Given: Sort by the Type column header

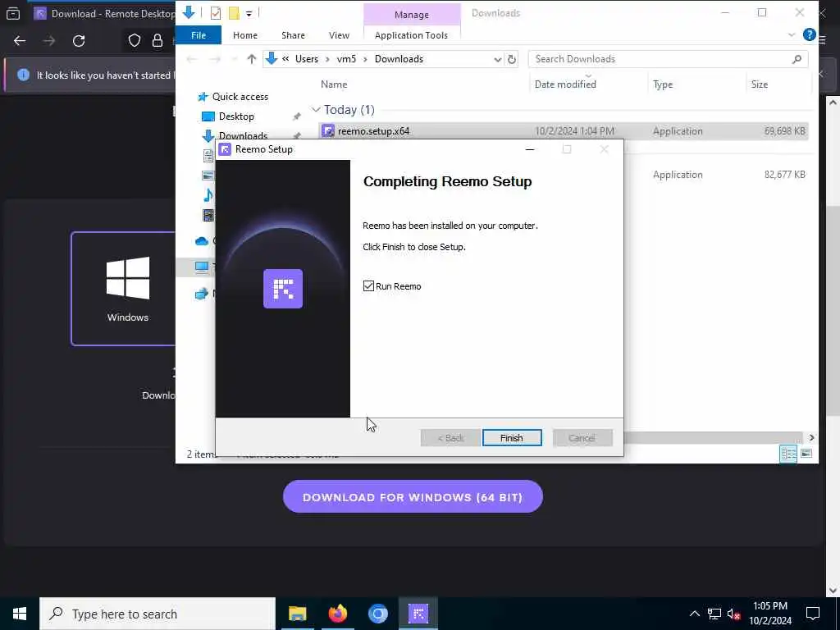Looking at the screenshot, I should 663,84.
